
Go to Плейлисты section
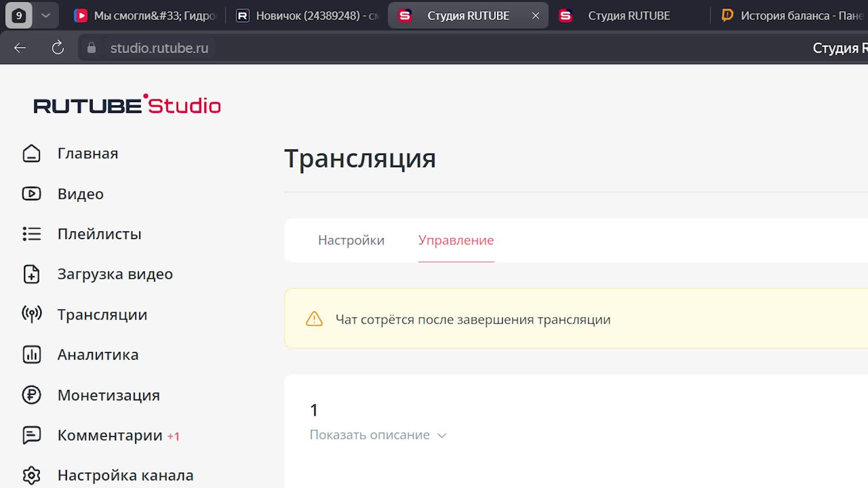[99, 234]
